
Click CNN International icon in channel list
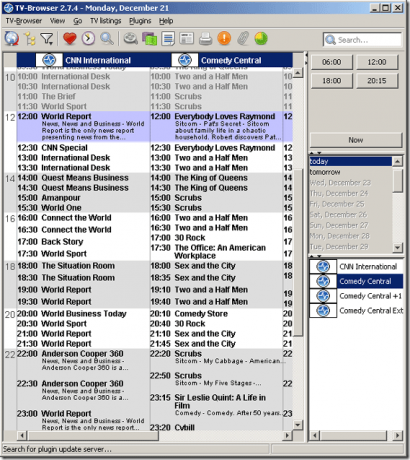pyautogui.click(x=323, y=266)
